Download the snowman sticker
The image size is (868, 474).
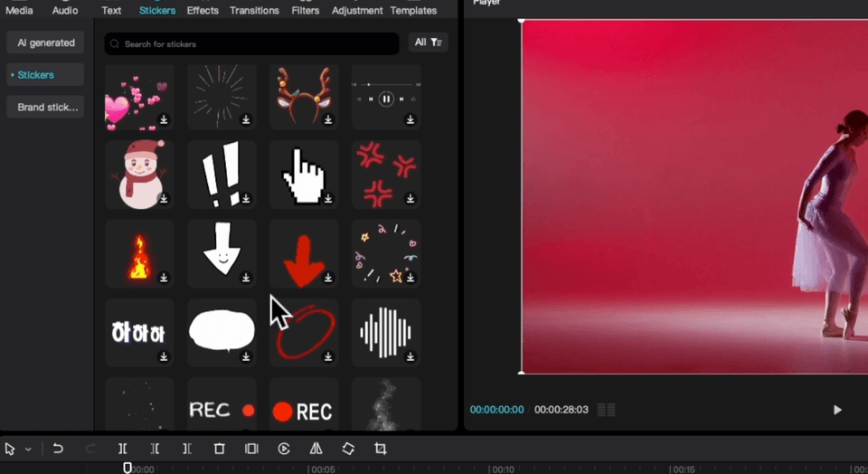click(x=164, y=198)
